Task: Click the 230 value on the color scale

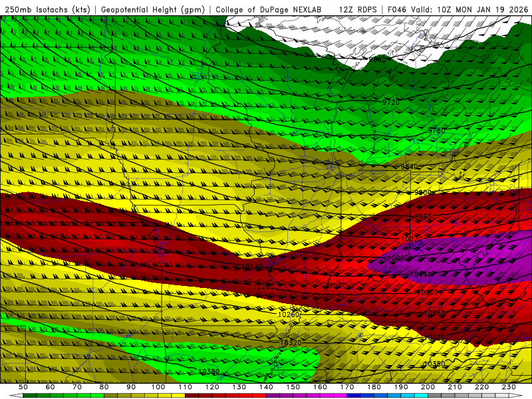Action: pyautogui.click(x=509, y=387)
